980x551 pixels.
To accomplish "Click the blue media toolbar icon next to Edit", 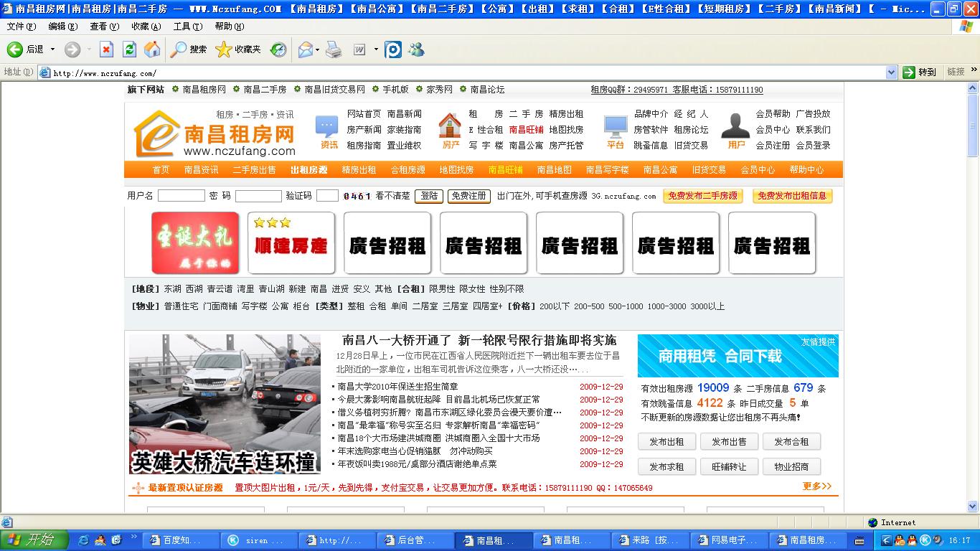I will pyautogui.click(x=393, y=50).
